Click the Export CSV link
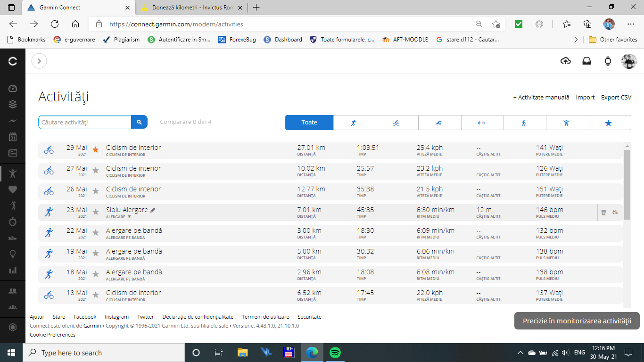This screenshot has height=362, width=644. point(616,97)
